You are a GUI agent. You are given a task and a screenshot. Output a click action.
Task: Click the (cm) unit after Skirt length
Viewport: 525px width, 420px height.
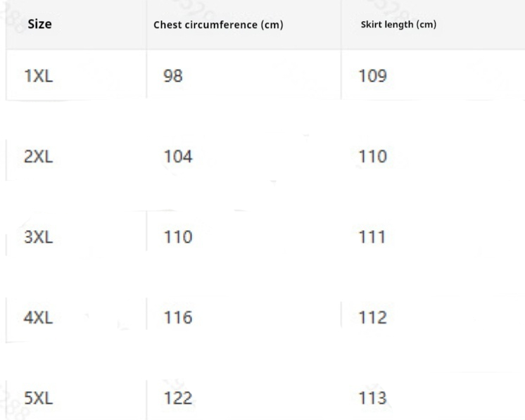[426, 25]
